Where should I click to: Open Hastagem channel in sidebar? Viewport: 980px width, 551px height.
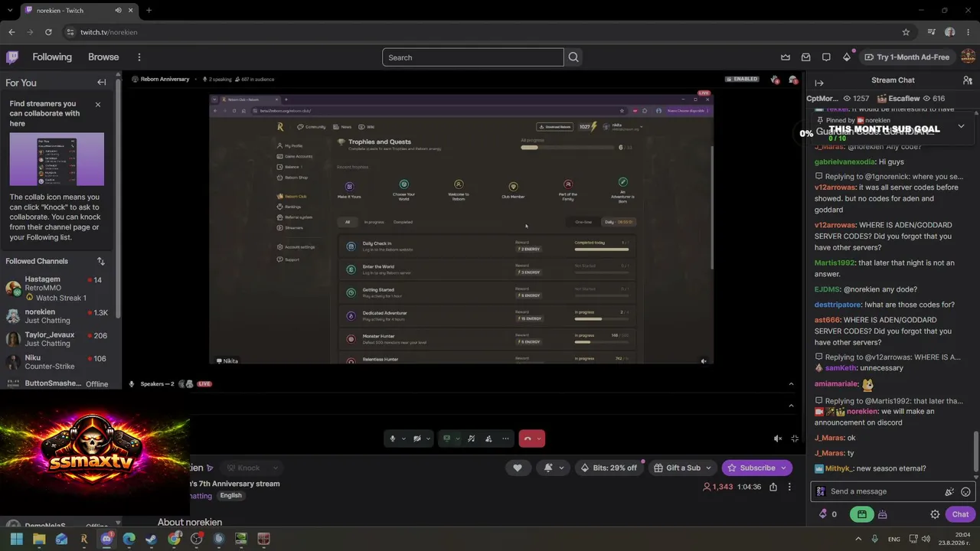point(57,288)
